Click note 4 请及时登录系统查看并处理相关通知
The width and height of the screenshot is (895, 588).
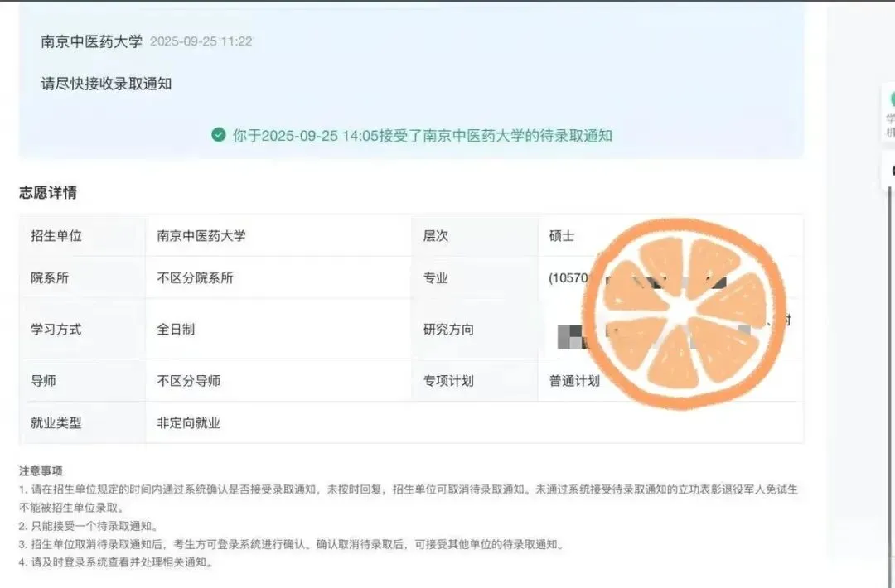[x=116, y=562]
